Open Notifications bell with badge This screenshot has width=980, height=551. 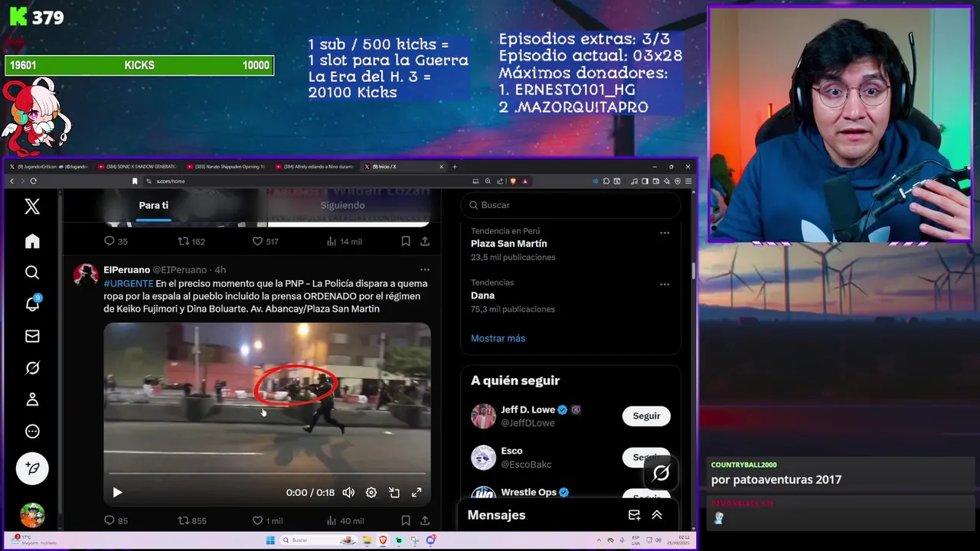32,304
